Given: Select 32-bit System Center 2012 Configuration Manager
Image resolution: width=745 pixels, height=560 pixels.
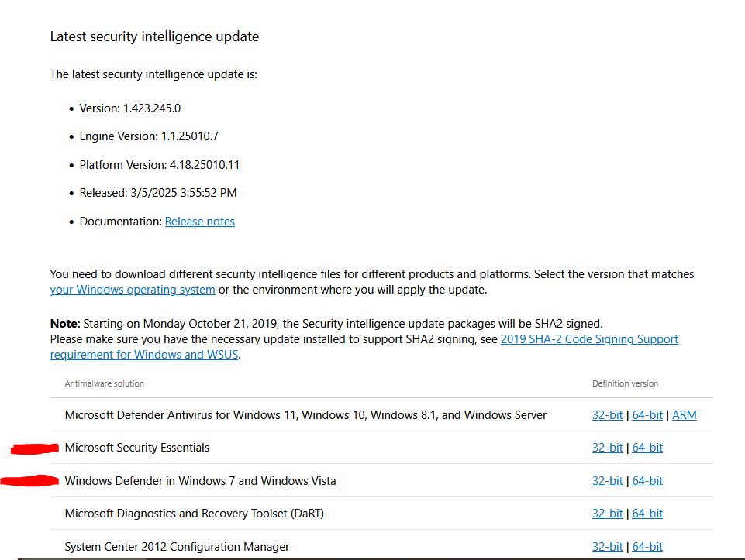Looking at the screenshot, I should click(607, 547).
